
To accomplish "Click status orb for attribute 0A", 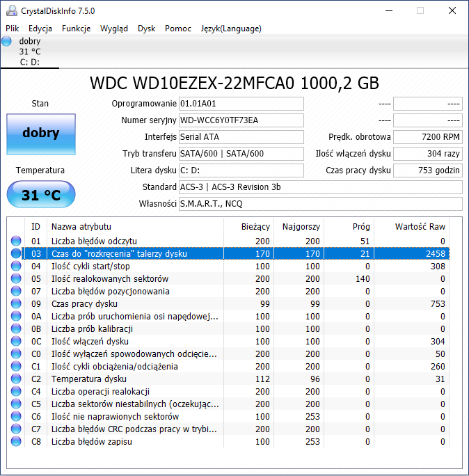I will (x=16, y=316).
